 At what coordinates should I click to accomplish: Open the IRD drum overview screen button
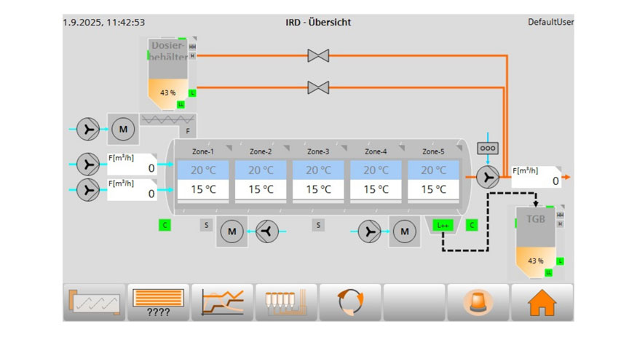[x=94, y=302]
